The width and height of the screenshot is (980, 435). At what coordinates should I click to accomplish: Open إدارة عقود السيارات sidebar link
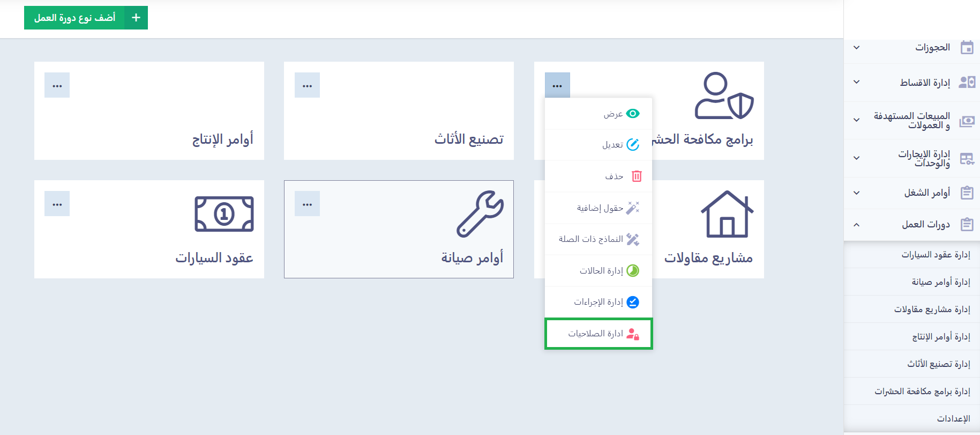tap(936, 255)
